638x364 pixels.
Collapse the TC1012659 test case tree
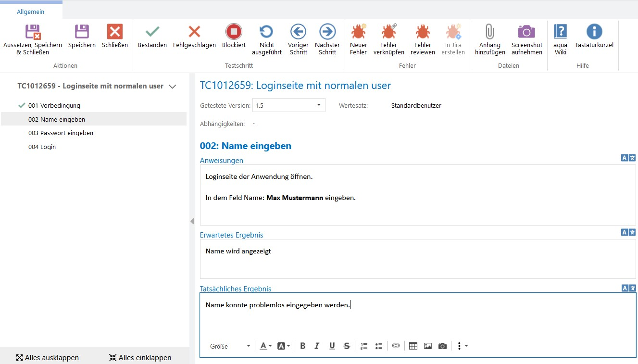[173, 87]
